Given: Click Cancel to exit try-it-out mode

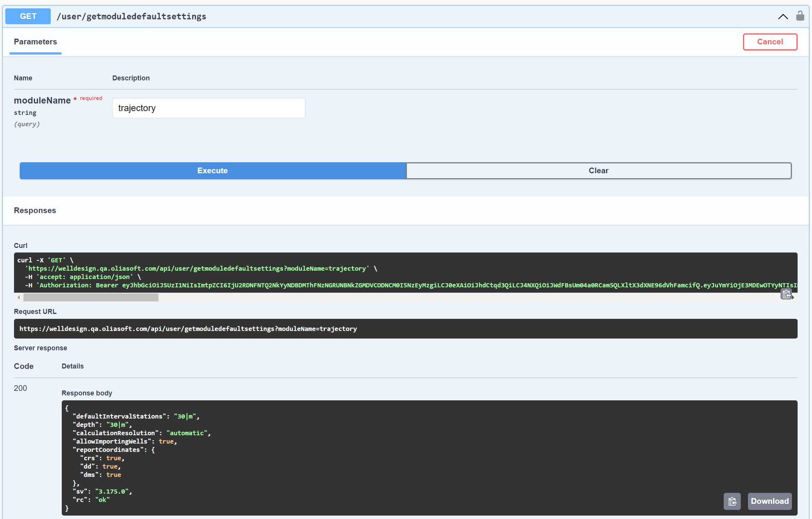Looking at the screenshot, I should click(770, 42).
